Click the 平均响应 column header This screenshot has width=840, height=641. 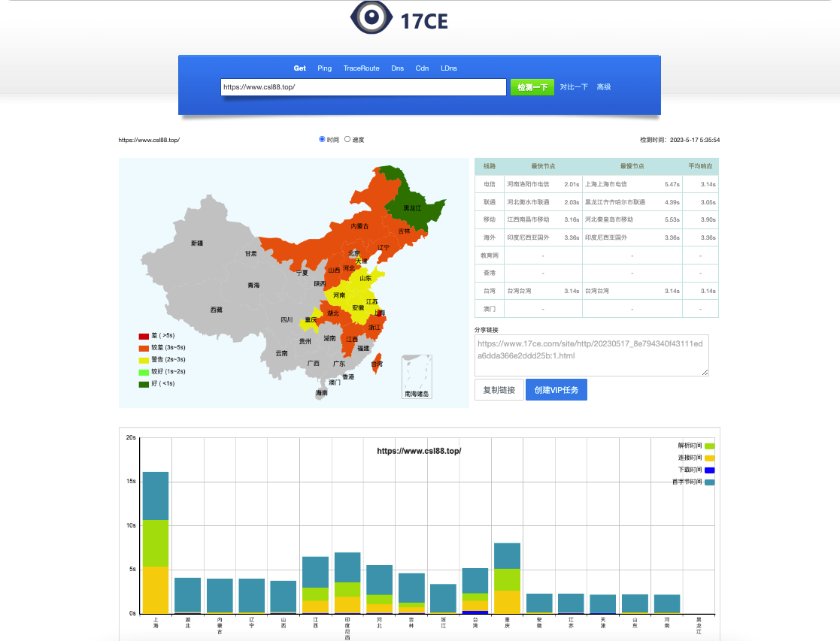click(x=700, y=166)
